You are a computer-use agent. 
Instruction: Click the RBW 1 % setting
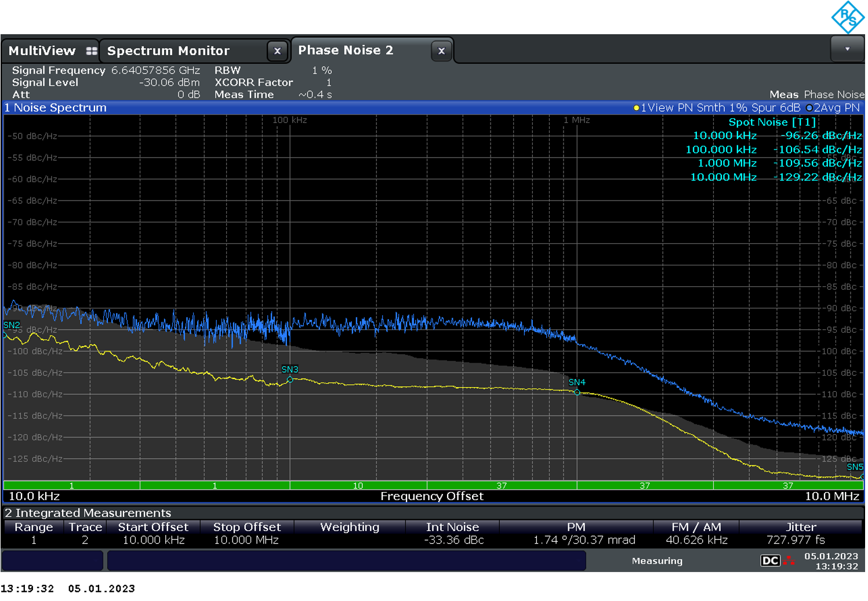click(273, 70)
